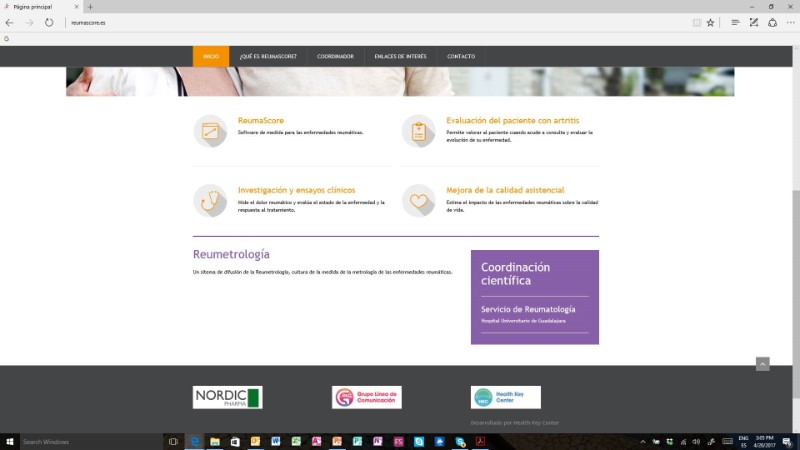Select the Página principal browser tab
Image resolution: width=800 pixels, height=450 pixels.
[x=41, y=7]
